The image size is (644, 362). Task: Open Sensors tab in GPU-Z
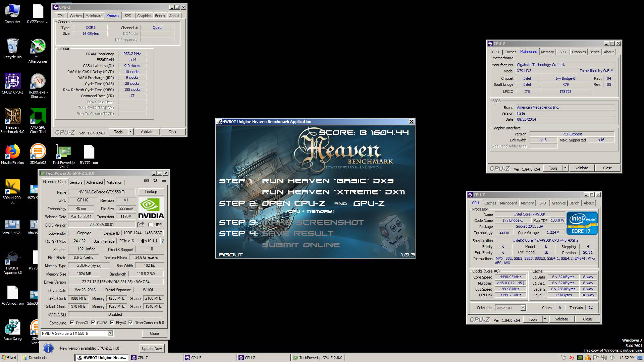click(x=76, y=182)
